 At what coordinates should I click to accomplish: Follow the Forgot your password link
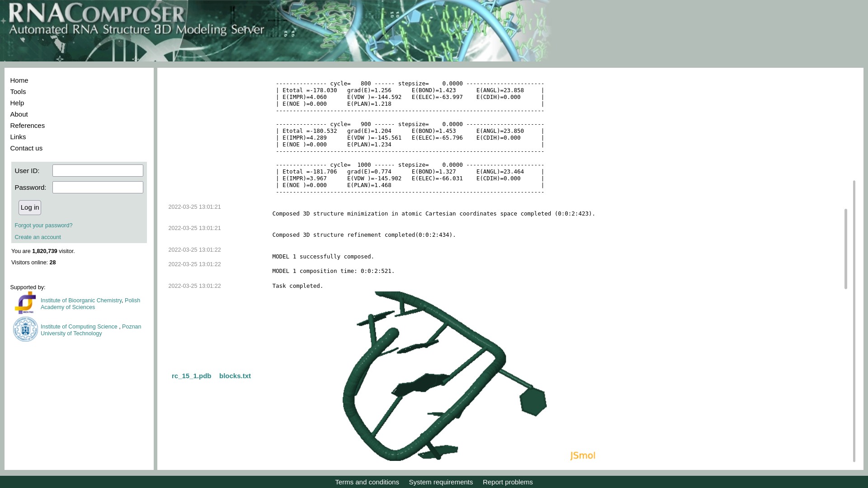(43, 225)
